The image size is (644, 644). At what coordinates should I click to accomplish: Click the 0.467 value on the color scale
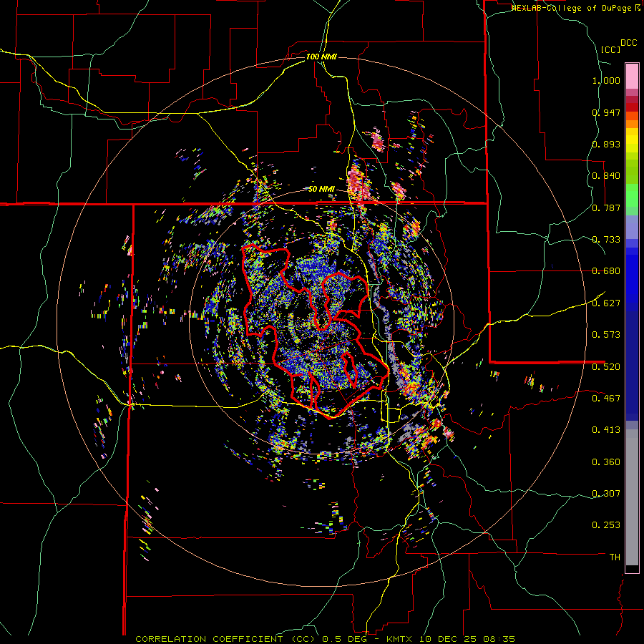tap(606, 399)
